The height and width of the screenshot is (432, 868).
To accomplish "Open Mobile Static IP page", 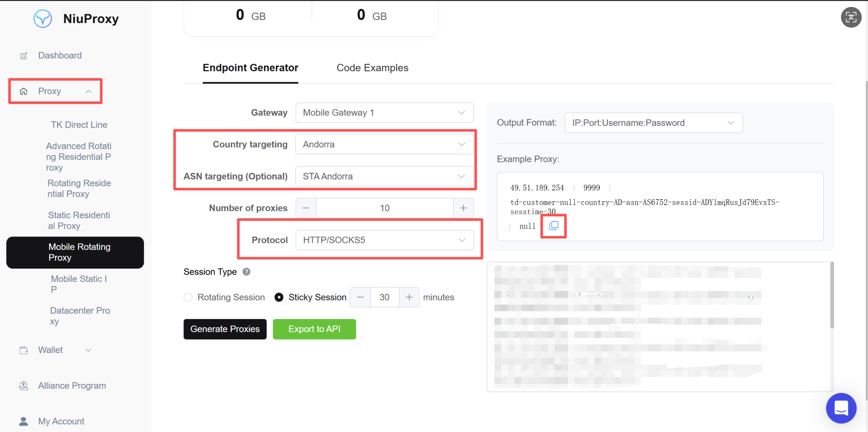I will [79, 284].
